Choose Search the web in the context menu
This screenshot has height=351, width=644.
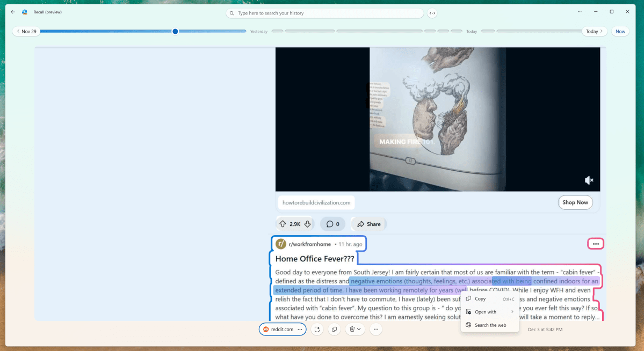pyautogui.click(x=489, y=325)
